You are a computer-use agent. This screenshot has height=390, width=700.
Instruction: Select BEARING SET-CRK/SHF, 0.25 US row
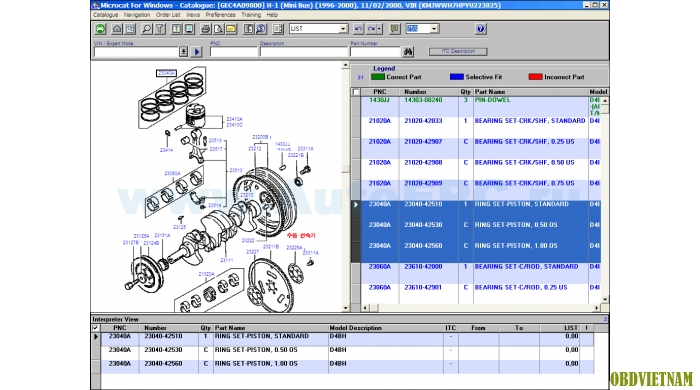[x=480, y=149]
